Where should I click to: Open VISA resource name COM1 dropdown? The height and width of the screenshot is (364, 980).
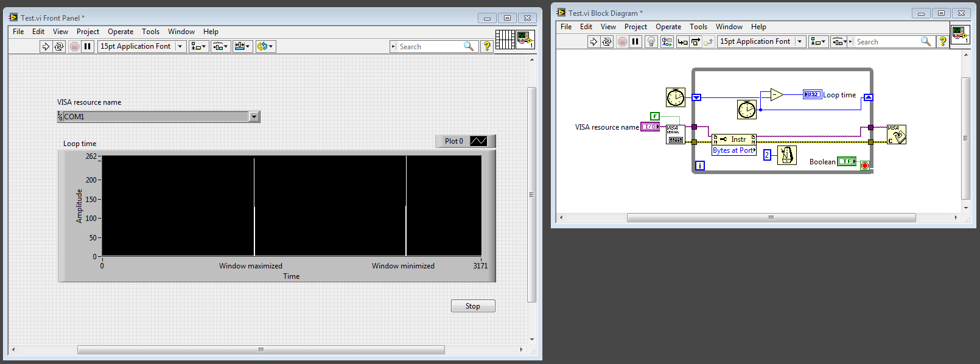point(254,116)
